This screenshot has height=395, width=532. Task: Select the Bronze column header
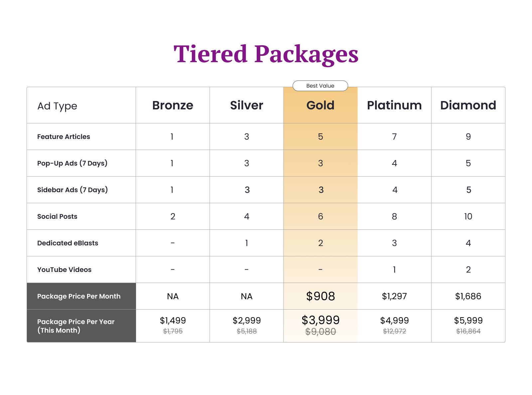pos(173,105)
